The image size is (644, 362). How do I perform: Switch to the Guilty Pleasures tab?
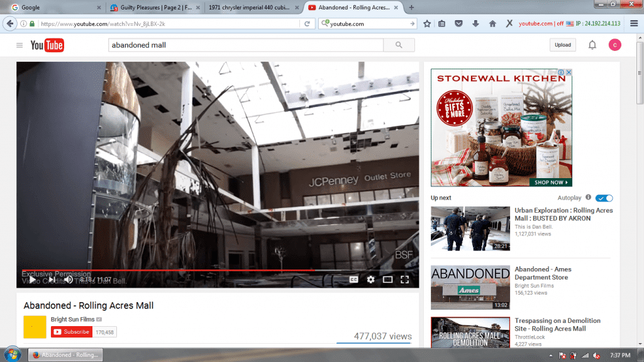(154, 8)
